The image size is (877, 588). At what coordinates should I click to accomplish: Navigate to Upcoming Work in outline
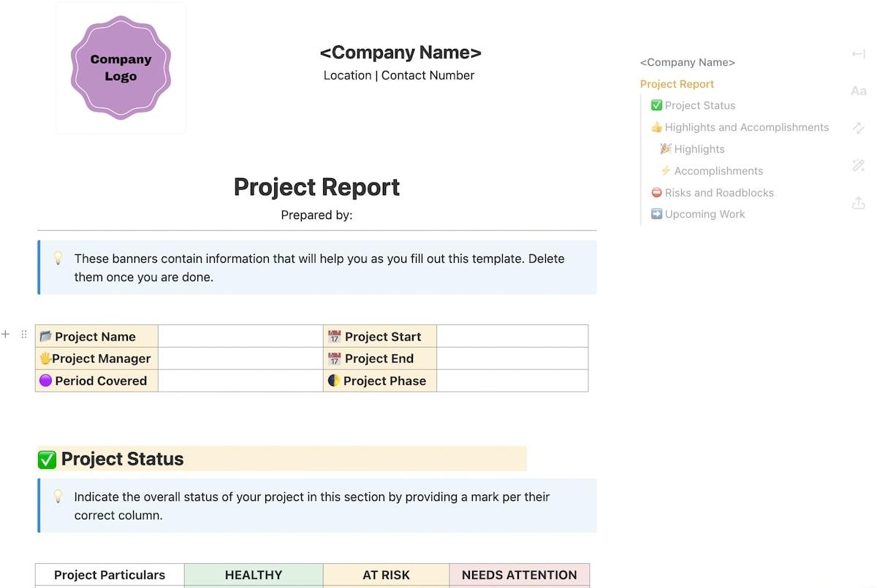coord(705,214)
